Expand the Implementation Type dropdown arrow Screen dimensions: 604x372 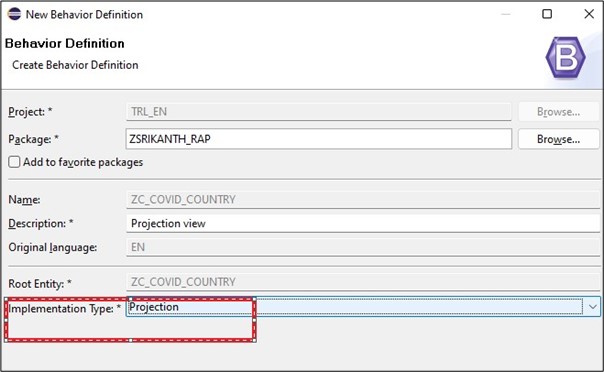592,307
